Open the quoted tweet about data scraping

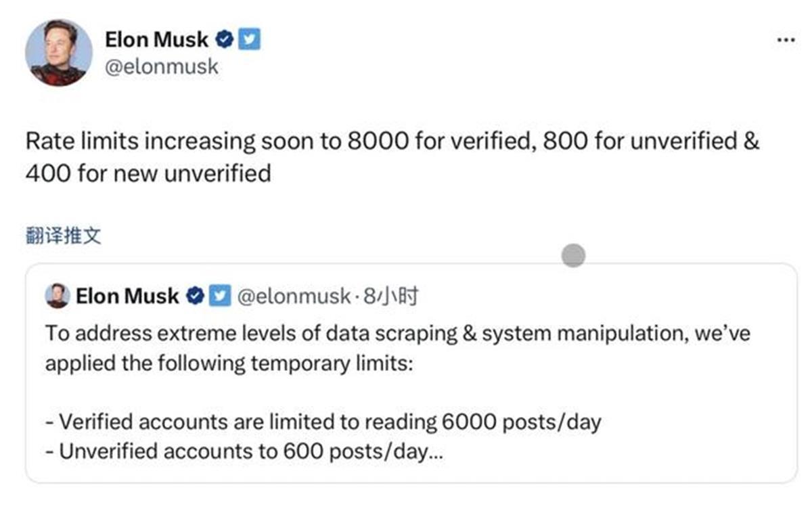[411, 373]
